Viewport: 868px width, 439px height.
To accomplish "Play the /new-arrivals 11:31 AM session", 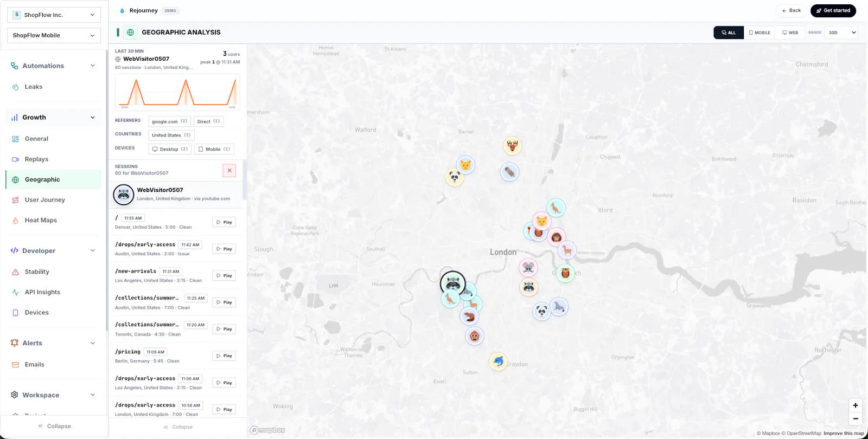I will [x=224, y=276].
